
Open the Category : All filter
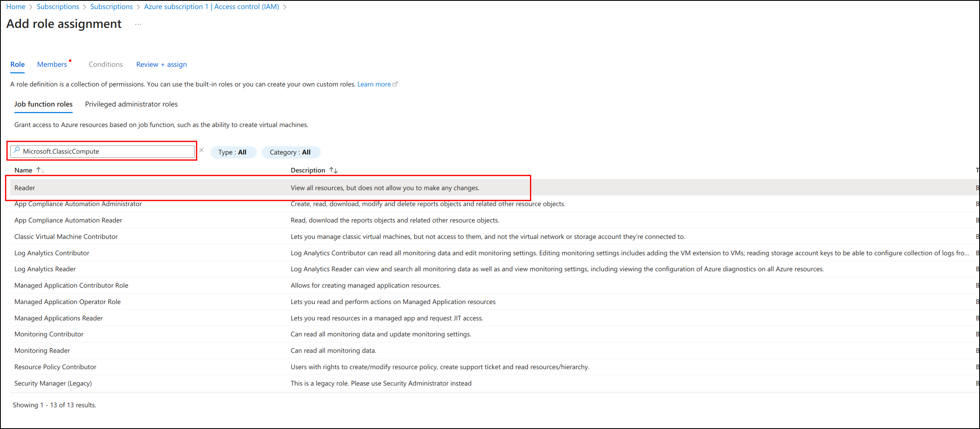pos(290,152)
